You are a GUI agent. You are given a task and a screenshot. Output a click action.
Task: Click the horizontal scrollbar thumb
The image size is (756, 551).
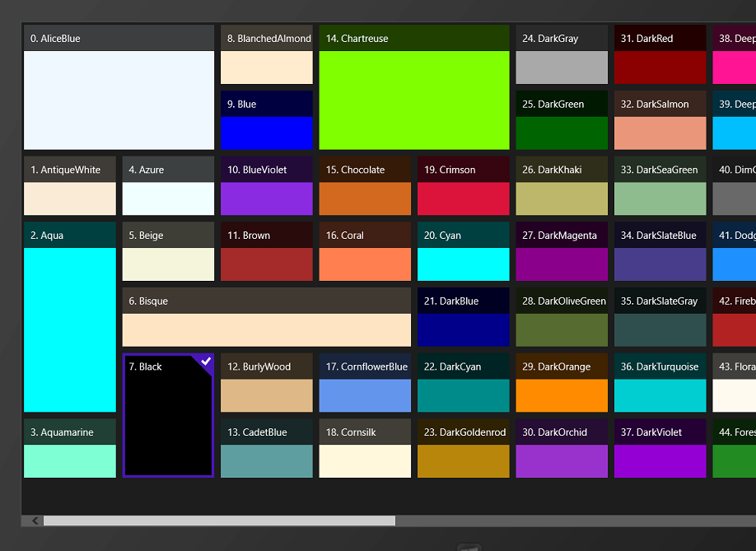tap(219, 521)
